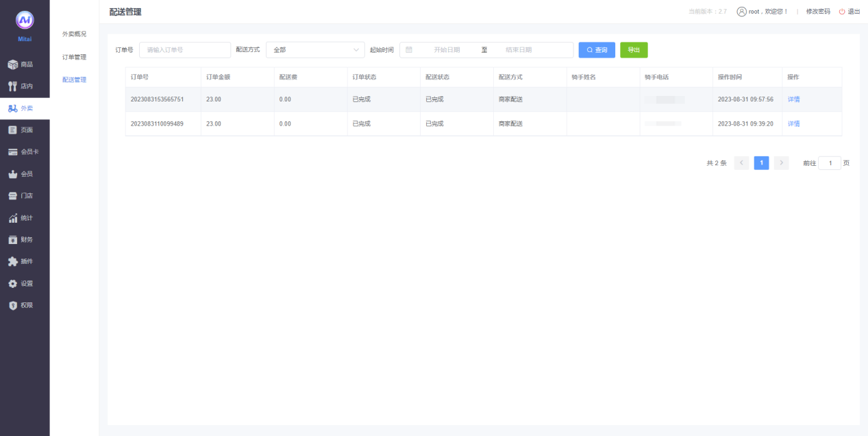Switch to the 外卖概况 submenu
Image resolution: width=868 pixels, height=436 pixels.
coord(74,34)
